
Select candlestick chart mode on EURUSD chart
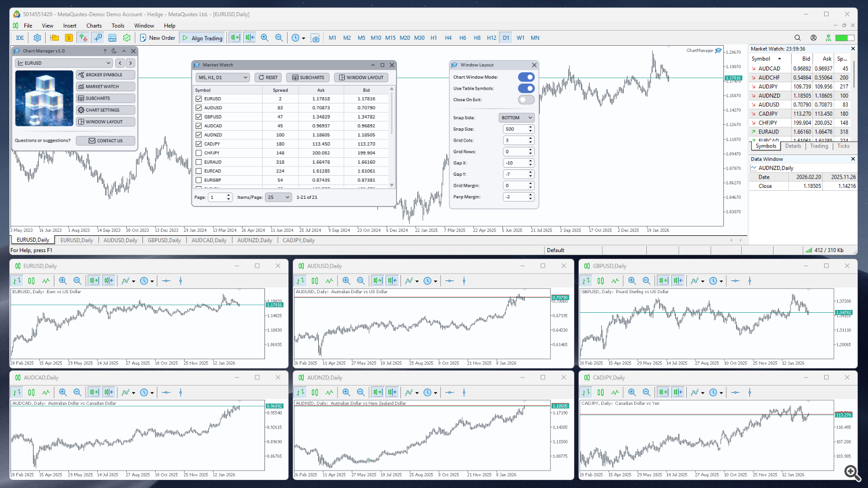[32, 280]
